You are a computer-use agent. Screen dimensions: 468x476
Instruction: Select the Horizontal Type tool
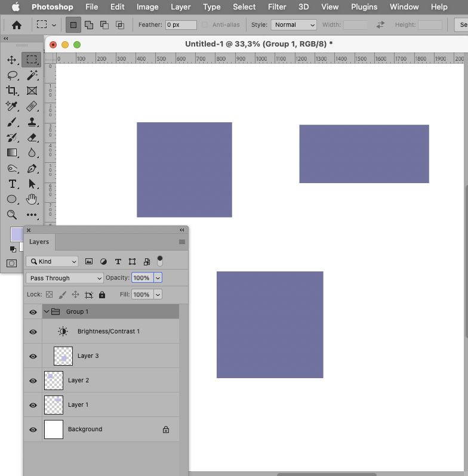(12, 184)
